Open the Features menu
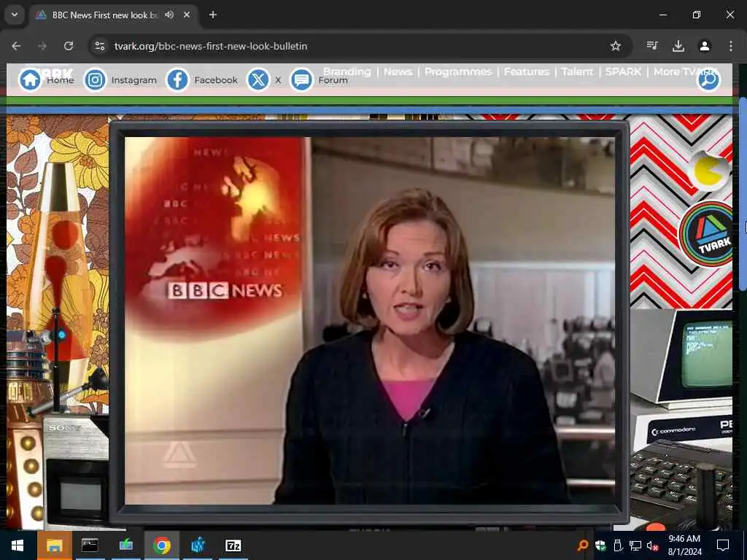 (x=527, y=71)
